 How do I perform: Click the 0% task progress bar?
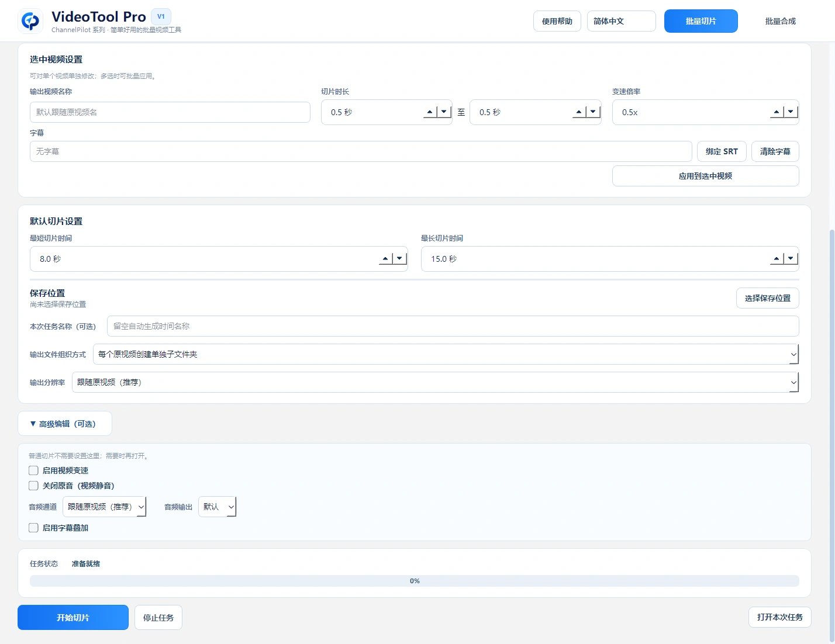415,581
